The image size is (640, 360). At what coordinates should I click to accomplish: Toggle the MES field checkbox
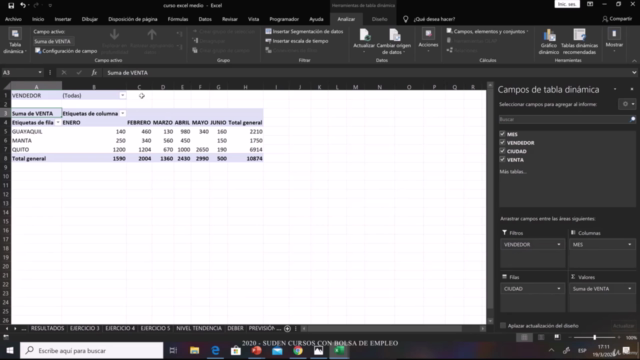[x=502, y=134]
